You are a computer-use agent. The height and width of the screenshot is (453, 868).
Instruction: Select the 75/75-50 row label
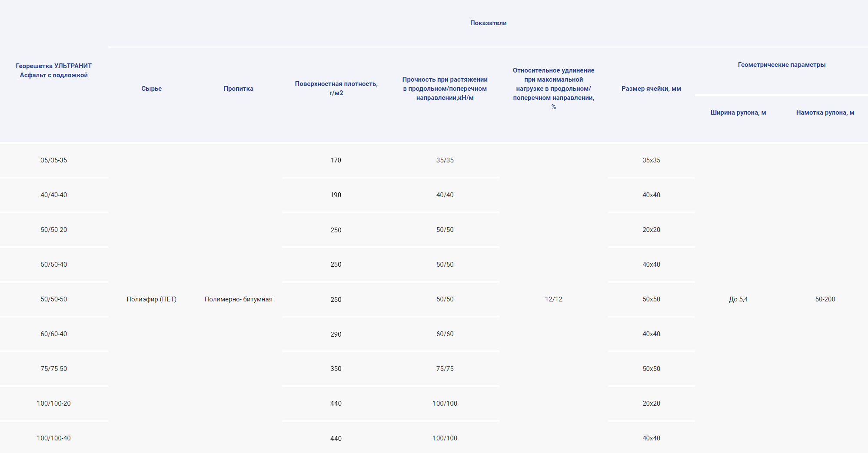(x=54, y=369)
